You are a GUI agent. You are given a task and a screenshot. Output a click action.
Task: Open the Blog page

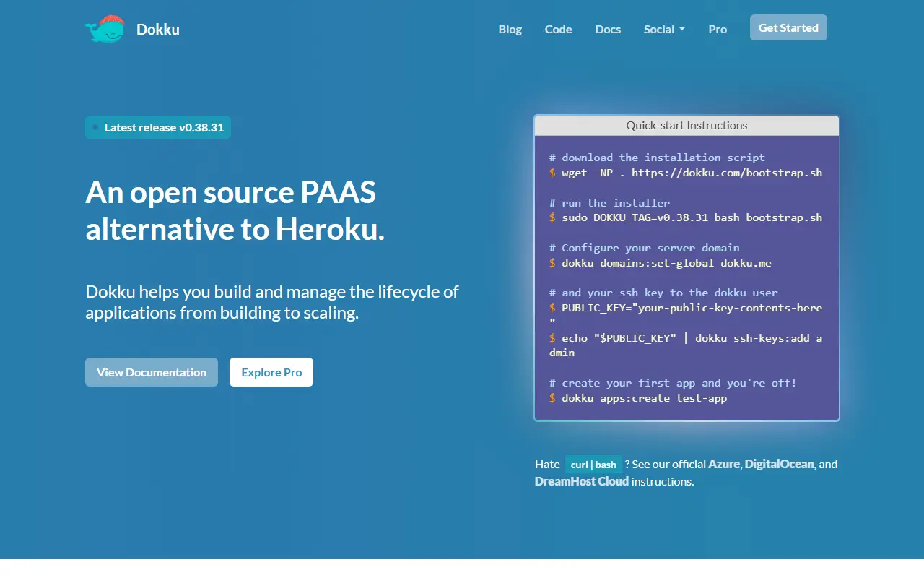510,29
